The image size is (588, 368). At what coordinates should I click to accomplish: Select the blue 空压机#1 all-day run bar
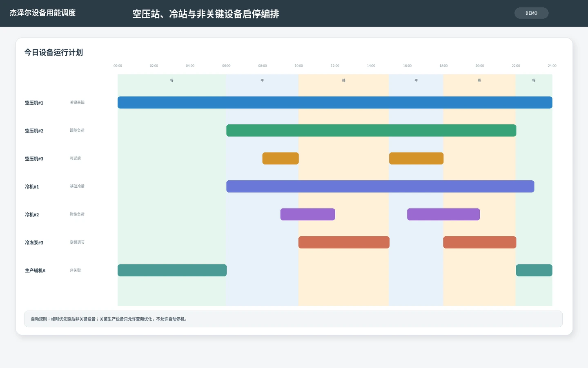coord(335,103)
